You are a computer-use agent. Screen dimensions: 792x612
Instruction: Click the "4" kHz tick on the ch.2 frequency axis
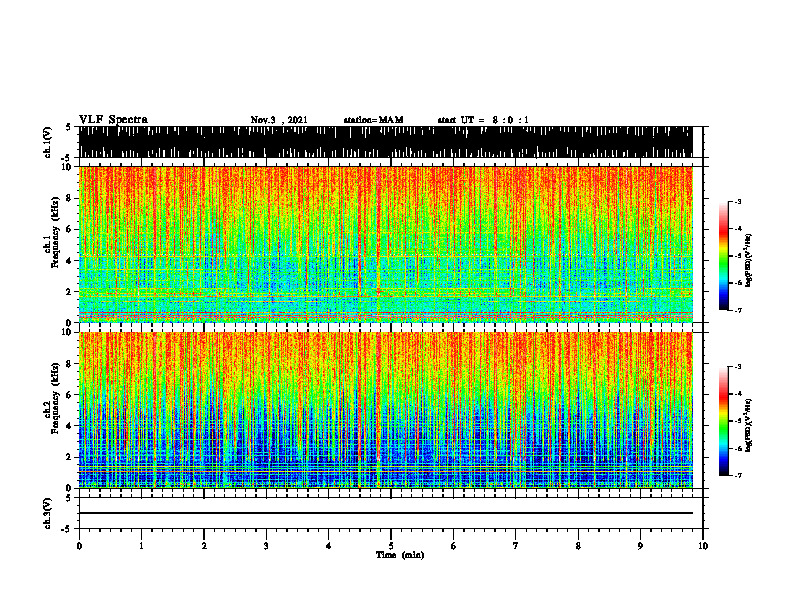tap(69, 426)
